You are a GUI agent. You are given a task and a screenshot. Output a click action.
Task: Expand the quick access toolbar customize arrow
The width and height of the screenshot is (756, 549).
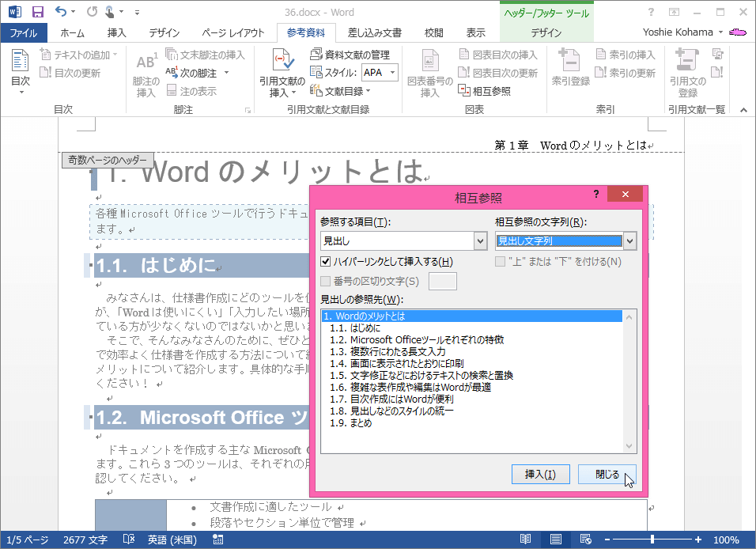137,12
